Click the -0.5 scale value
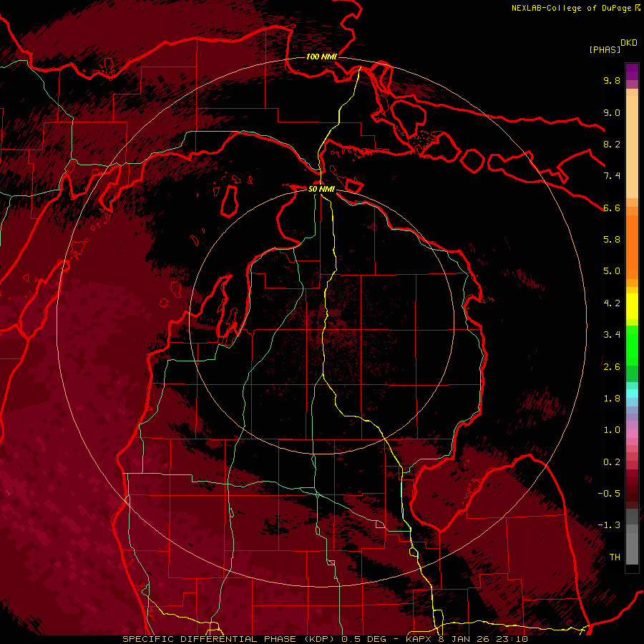644x644 pixels. click(x=609, y=494)
